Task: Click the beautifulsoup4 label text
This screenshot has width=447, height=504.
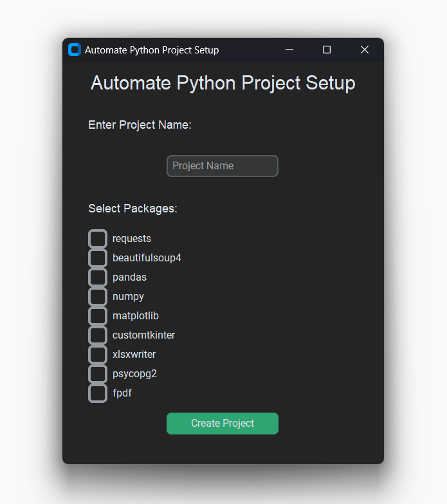Action: click(x=147, y=258)
